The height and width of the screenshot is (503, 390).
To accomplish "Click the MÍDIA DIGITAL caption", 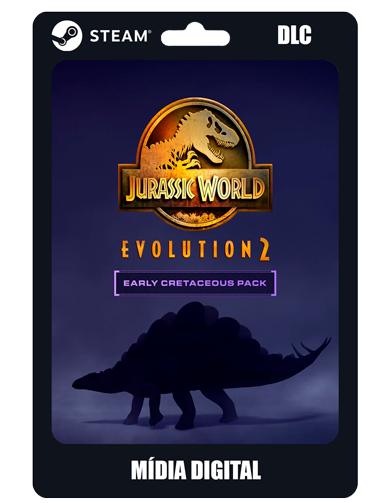I will [x=196, y=470].
